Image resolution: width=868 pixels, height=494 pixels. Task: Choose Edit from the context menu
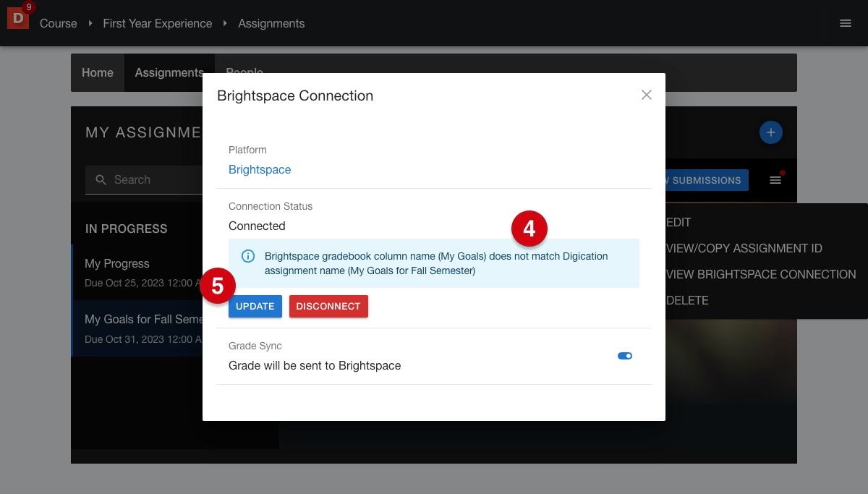pos(678,222)
